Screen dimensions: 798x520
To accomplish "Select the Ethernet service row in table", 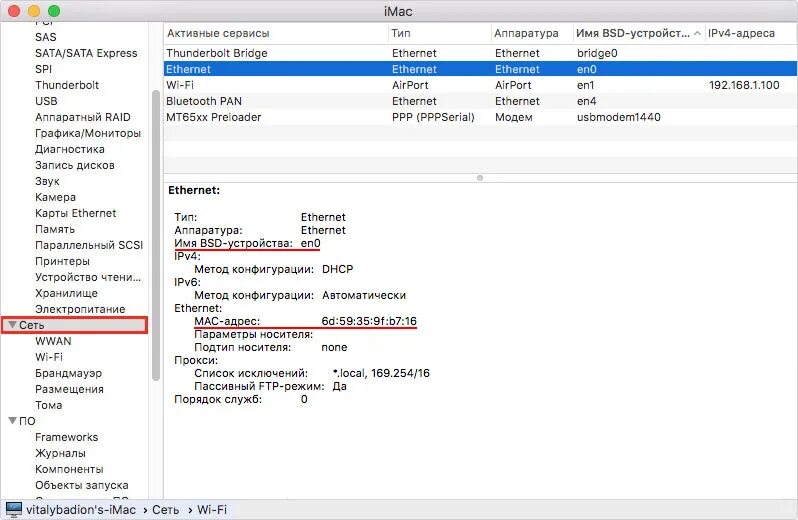I will [x=480, y=69].
